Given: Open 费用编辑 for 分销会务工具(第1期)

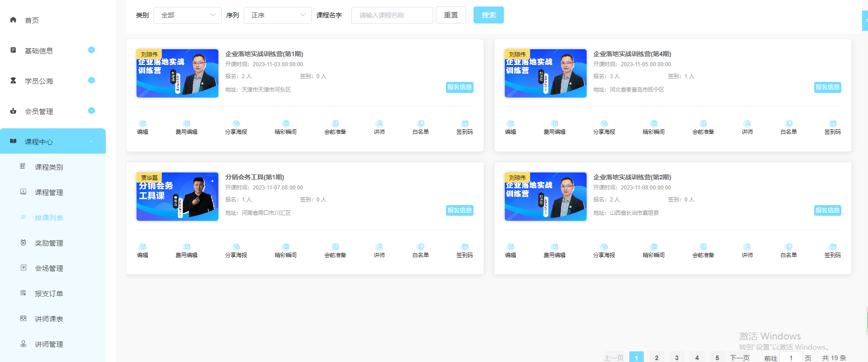Looking at the screenshot, I should [187, 251].
